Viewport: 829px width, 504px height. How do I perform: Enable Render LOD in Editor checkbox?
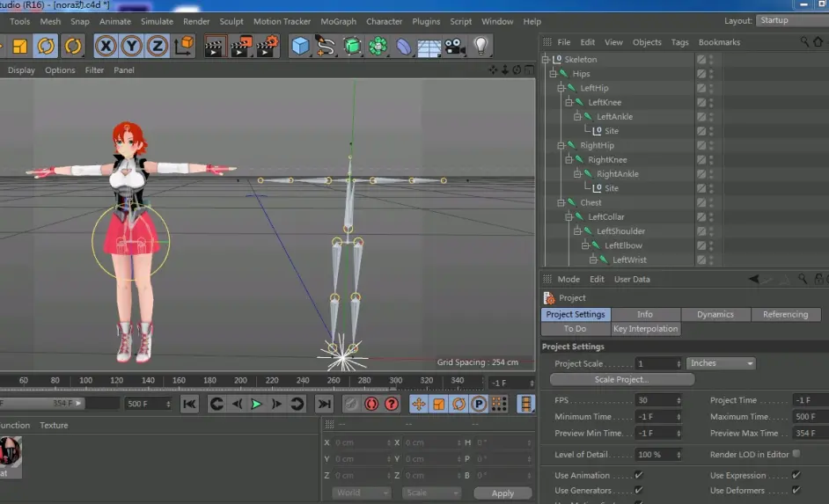[x=796, y=455]
